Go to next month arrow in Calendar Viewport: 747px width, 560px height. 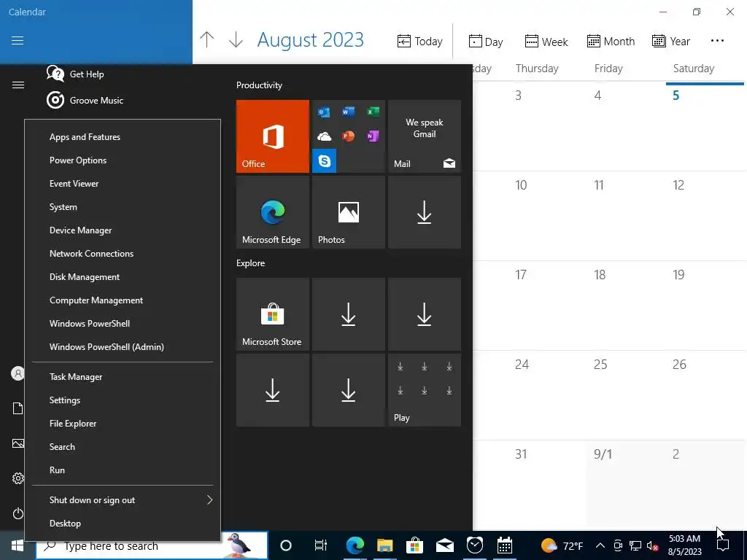(x=236, y=39)
